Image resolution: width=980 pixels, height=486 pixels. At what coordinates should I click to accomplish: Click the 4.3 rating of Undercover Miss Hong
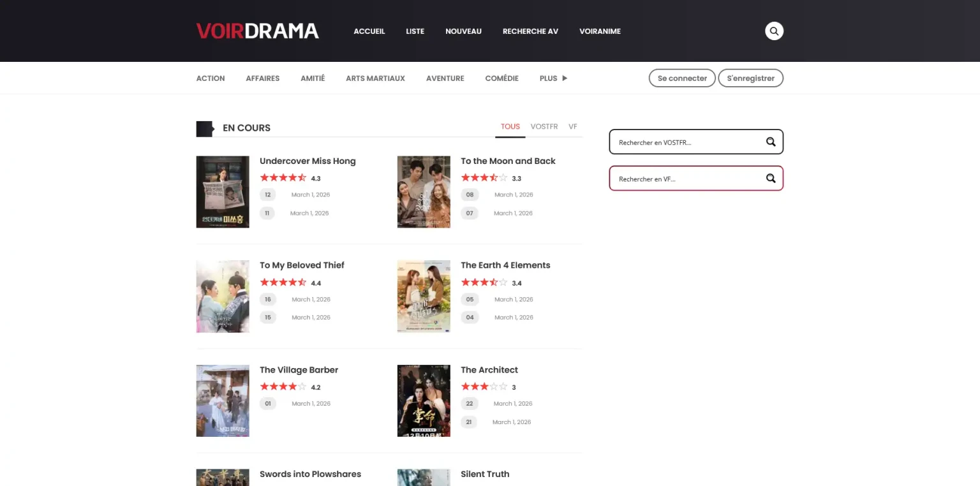coord(316,179)
